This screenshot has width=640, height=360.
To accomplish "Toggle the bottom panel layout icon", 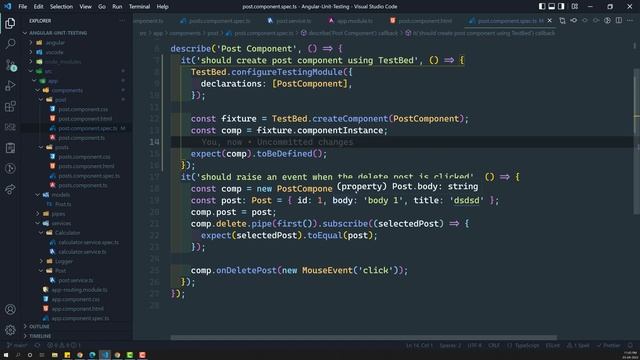I will [551, 7].
